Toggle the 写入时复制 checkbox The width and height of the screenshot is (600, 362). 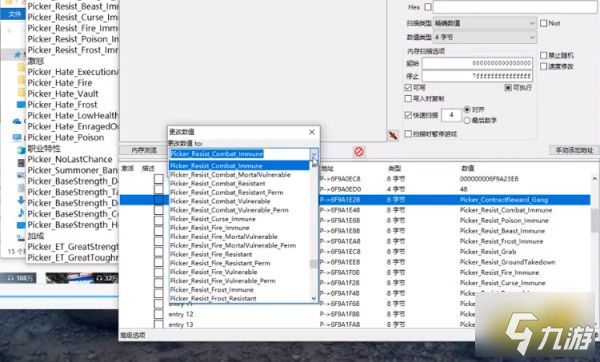(x=408, y=99)
